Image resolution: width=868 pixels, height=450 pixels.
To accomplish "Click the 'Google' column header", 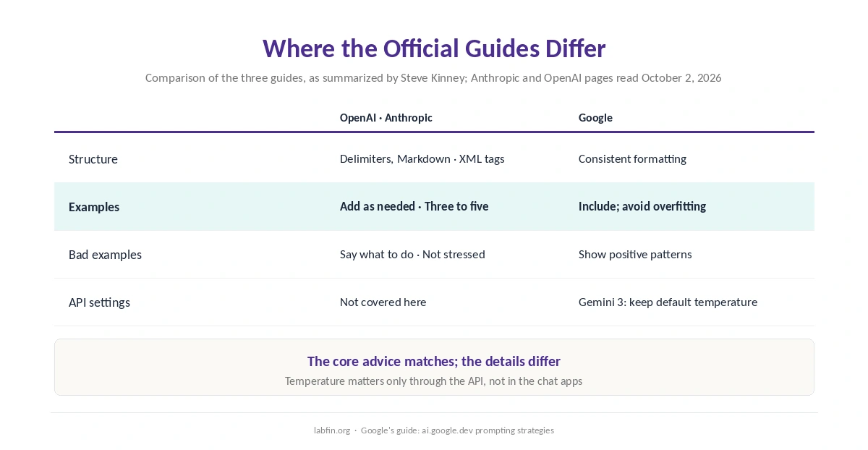I will (595, 117).
